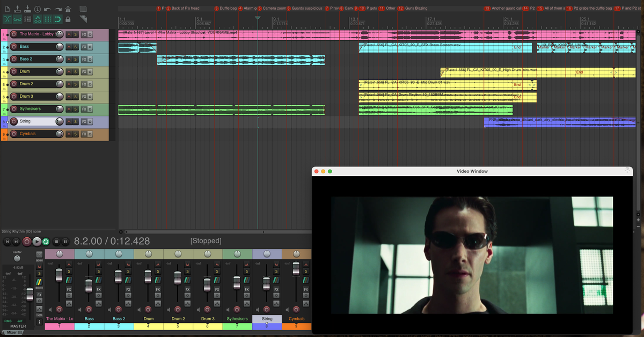Select the String channel label in the mixer
The height and width of the screenshot is (337, 644).
click(267, 319)
